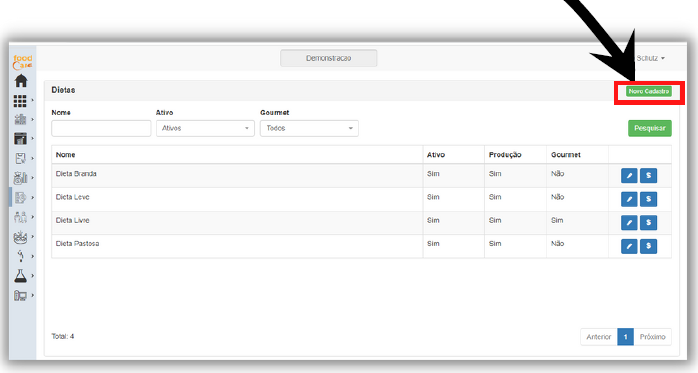Image resolution: width=698 pixels, height=373 pixels.
Task: Edit Dieta Leve with pencil icon
Action: (x=629, y=199)
